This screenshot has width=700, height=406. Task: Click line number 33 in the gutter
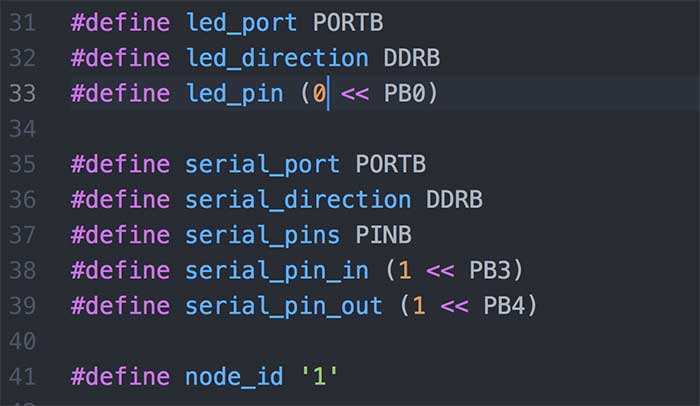[x=22, y=93]
